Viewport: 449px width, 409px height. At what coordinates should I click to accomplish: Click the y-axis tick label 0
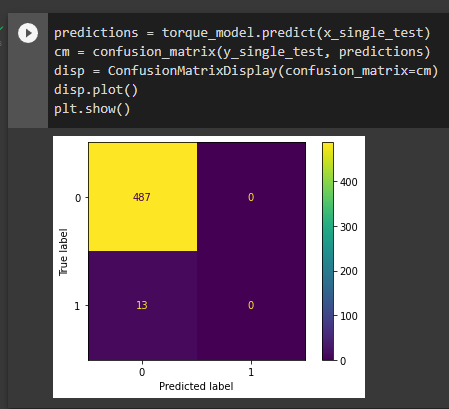click(78, 198)
